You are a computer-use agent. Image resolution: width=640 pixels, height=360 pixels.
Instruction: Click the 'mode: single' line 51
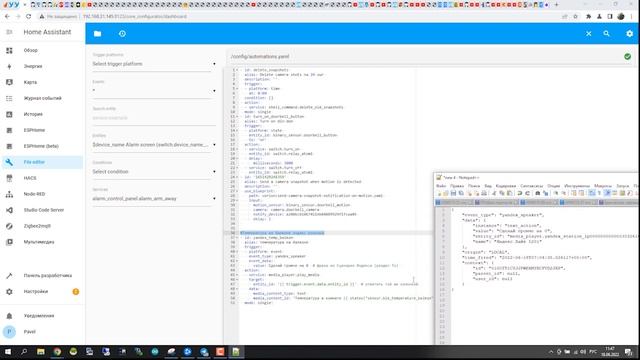click(258, 303)
